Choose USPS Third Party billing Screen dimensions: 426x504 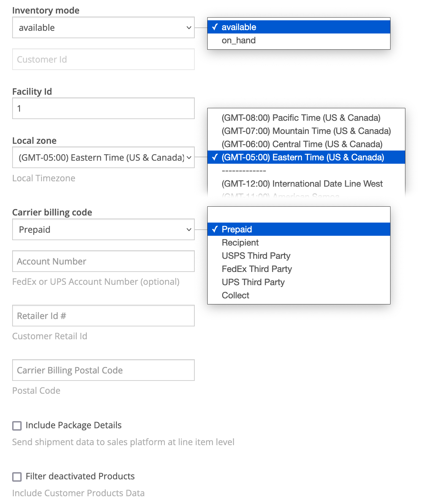click(256, 256)
